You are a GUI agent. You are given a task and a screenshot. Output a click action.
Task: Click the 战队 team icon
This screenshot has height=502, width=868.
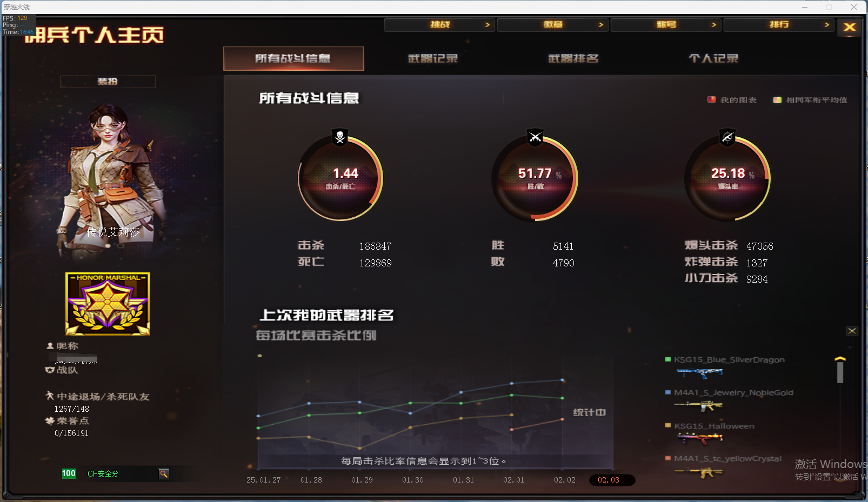tap(50, 370)
